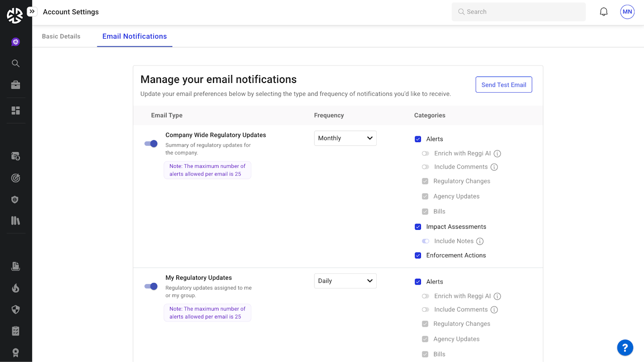Switch to the Basic Details tab
This screenshot has height=362, width=644.
(61, 36)
